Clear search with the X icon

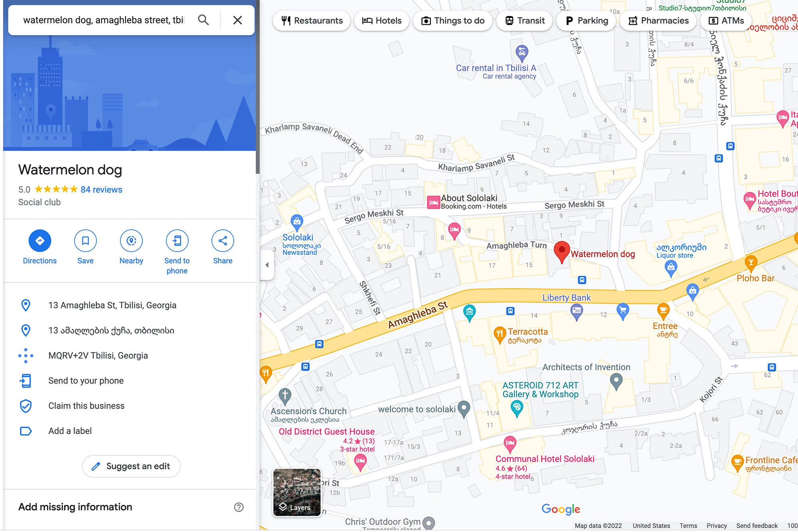(x=237, y=20)
